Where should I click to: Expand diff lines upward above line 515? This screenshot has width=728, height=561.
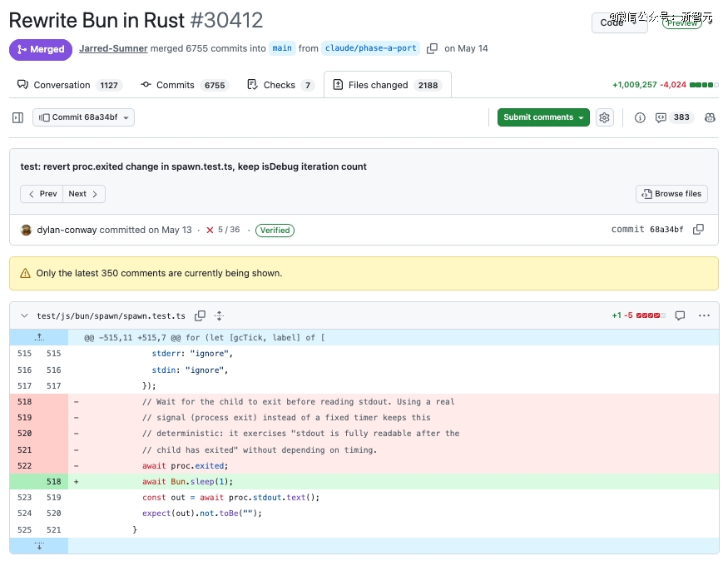coord(39,337)
